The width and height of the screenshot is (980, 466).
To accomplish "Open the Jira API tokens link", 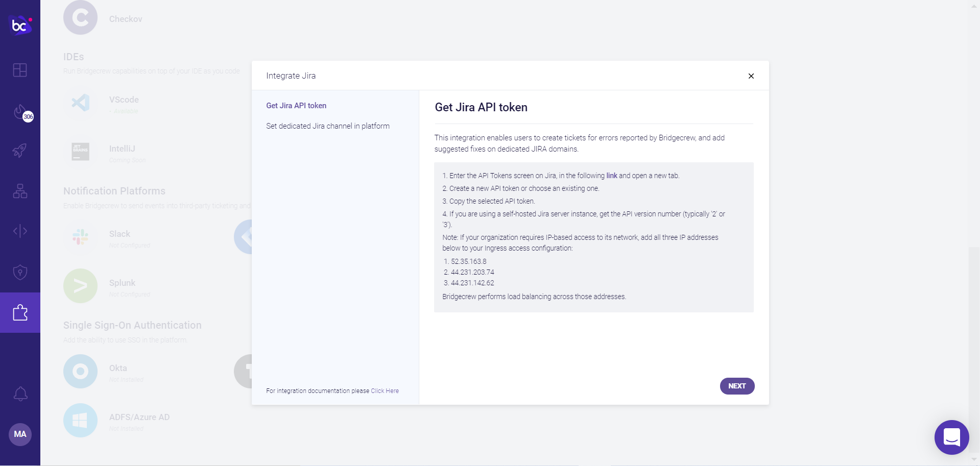I will [612, 176].
